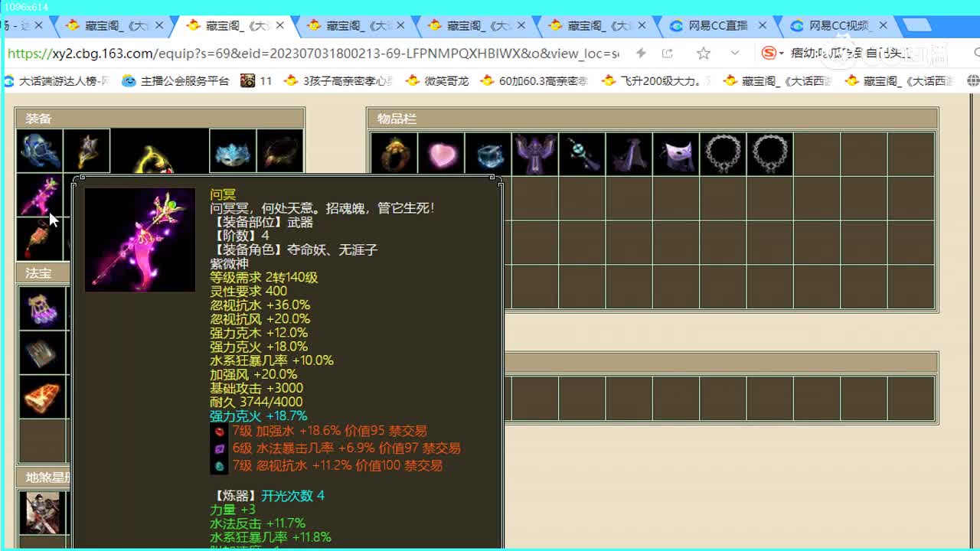Open the bookmark labeled 11
The image size is (980, 551).
[x=256, y=80]
